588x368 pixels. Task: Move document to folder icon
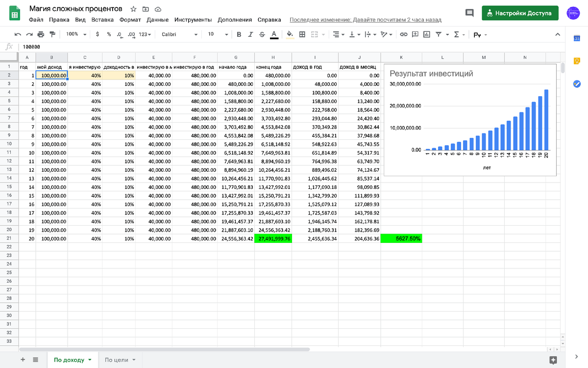coord(146,9)
